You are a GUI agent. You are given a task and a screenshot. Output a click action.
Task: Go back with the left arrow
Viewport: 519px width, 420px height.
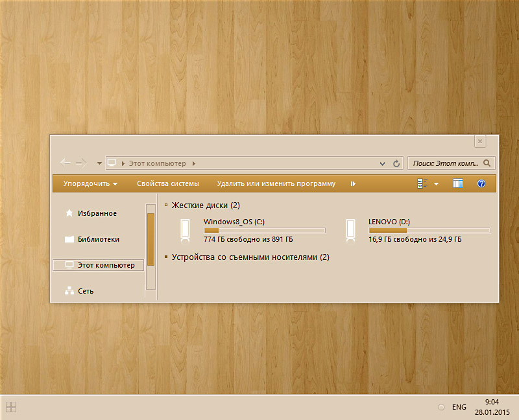click(x=66, y=163)
